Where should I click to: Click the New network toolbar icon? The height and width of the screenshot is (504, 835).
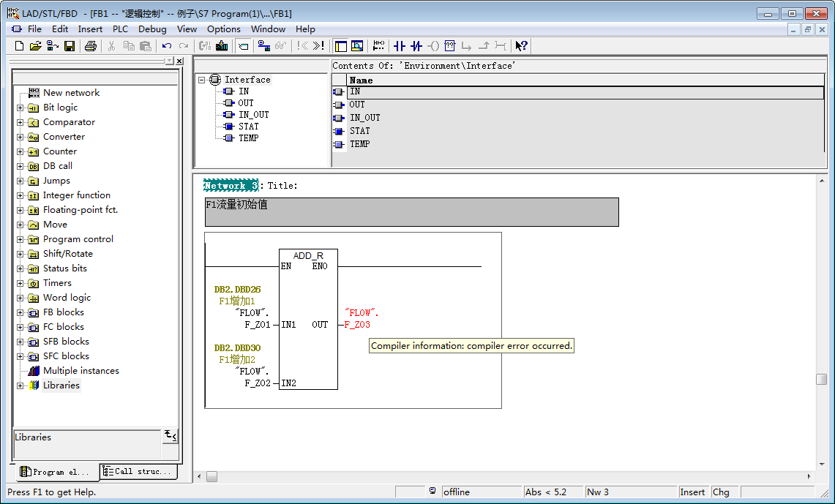378,46
